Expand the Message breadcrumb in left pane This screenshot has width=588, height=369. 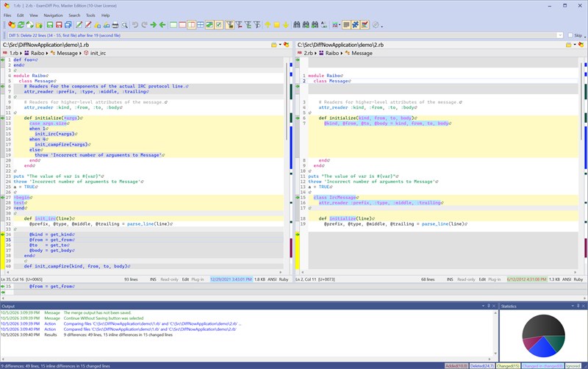(80, 53)
